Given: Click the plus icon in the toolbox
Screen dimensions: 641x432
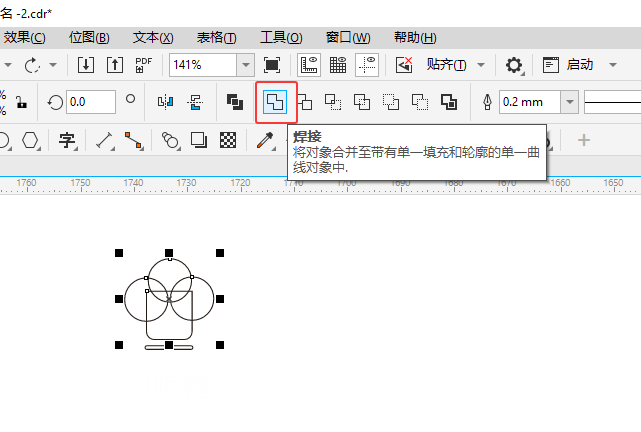Looking at the screenshot, I should click(x=584, y=140).
